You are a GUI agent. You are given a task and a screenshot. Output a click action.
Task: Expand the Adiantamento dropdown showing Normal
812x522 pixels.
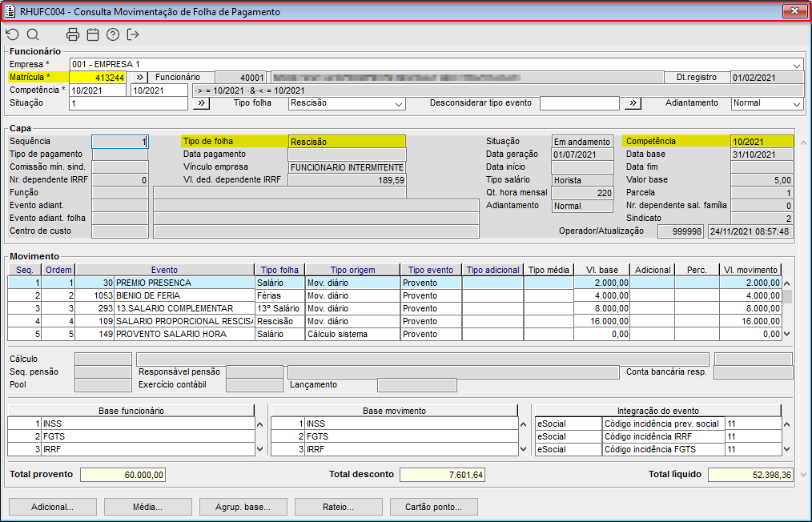point(796,104)
